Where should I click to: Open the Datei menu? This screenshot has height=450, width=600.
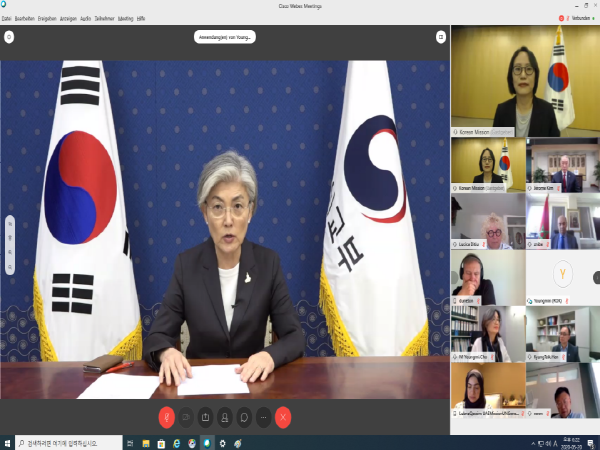(x=6, y=18)
